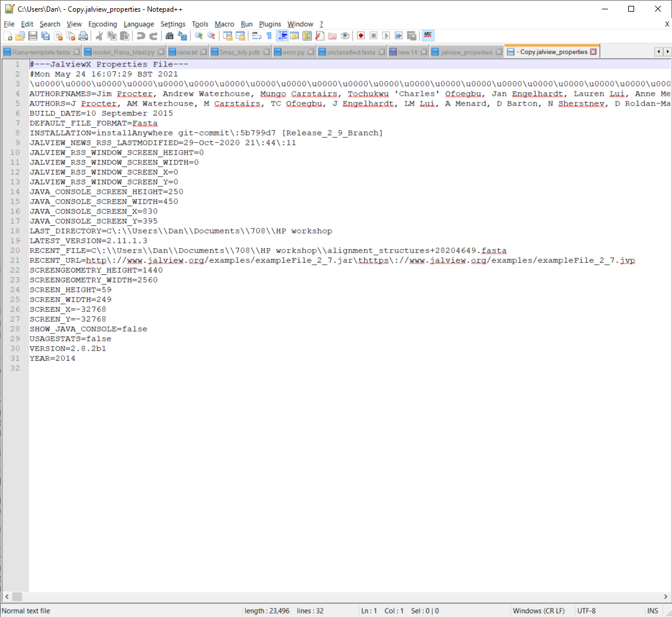Close the Copy.jalview_properties tab
This screenshot has width=672, height=617.
pos(593,51)
